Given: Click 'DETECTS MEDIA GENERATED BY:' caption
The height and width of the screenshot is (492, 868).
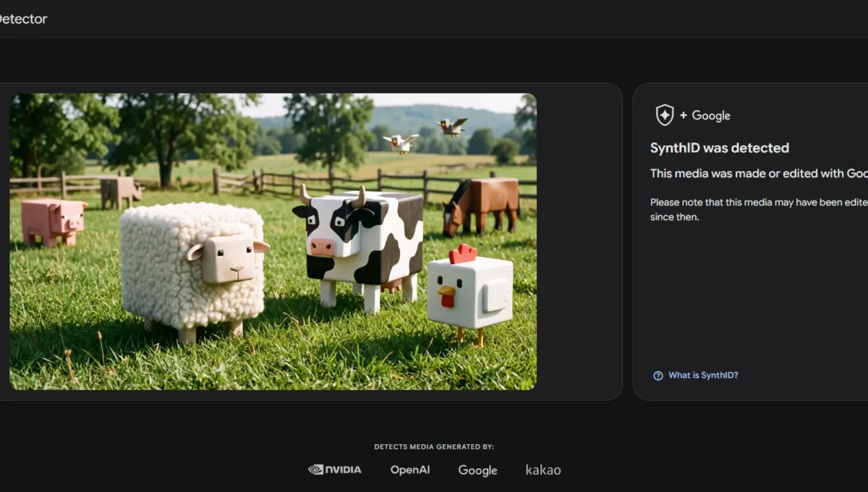Looking at the screenshot, I should tap(434, 447).
